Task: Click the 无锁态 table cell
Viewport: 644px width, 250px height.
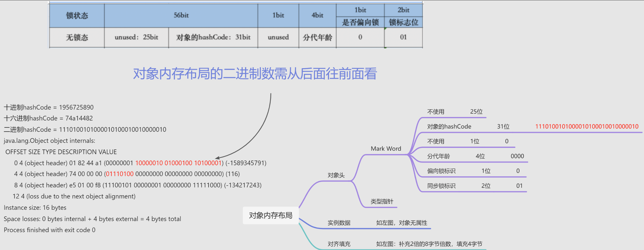Action: coord(77,37)
